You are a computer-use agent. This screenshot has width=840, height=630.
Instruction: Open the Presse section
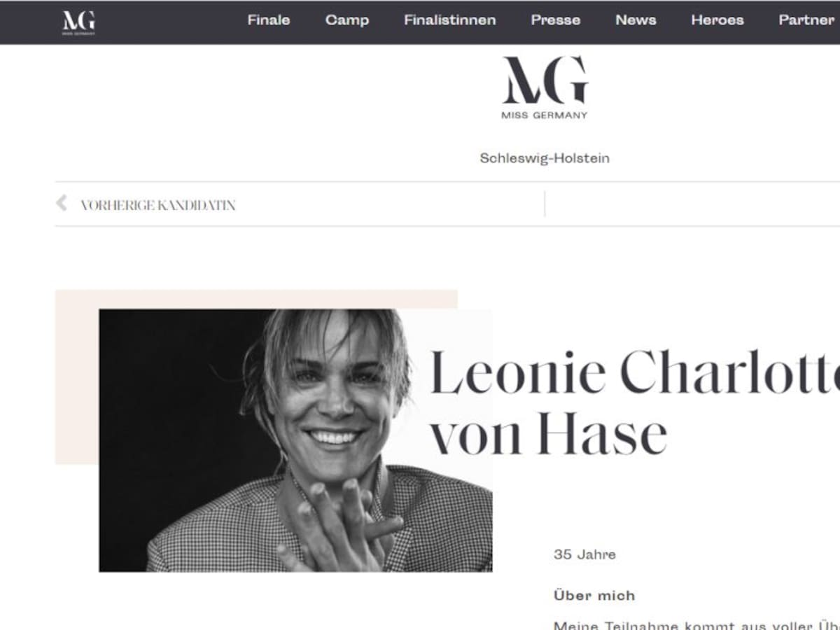[556, 20]
